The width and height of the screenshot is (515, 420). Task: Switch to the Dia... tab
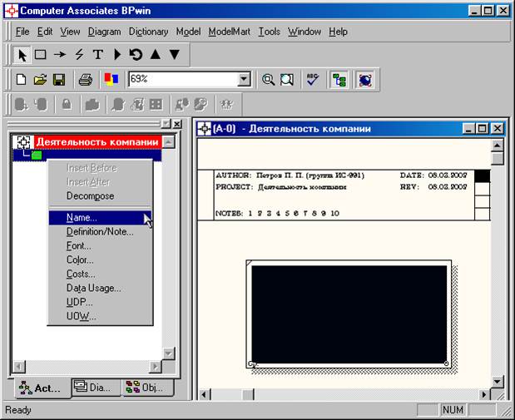[97, 388]
